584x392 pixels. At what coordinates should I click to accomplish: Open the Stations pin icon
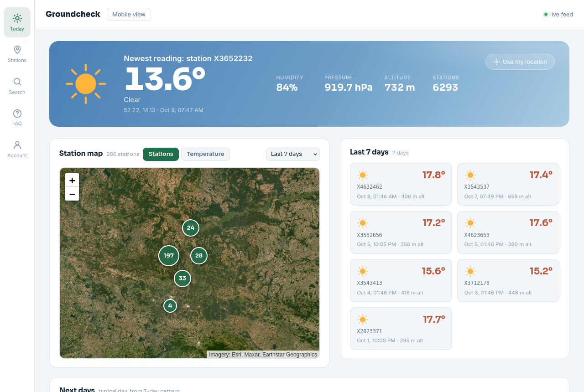17,49
